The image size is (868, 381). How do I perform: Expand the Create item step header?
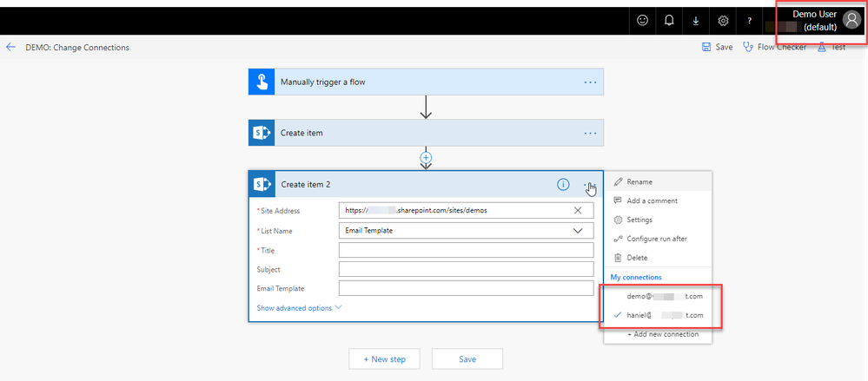click(426, 133)
